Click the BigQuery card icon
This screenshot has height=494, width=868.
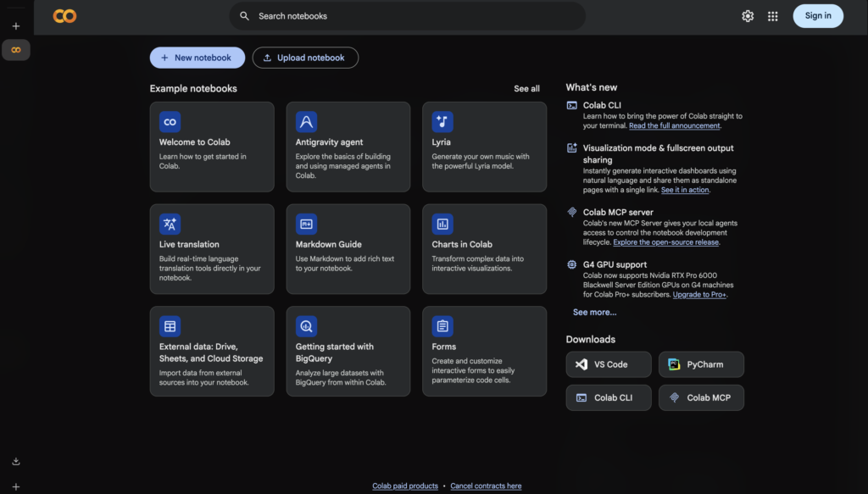[x=306, y=326]
